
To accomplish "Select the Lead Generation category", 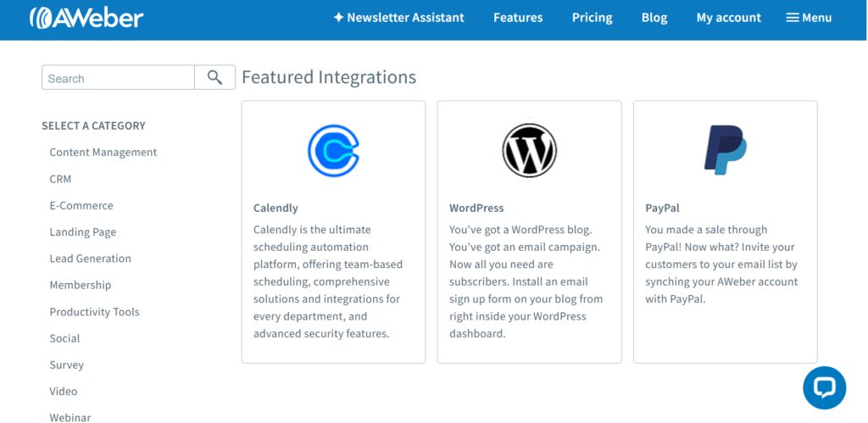I will pyautogui.click(x=90, y=259).
